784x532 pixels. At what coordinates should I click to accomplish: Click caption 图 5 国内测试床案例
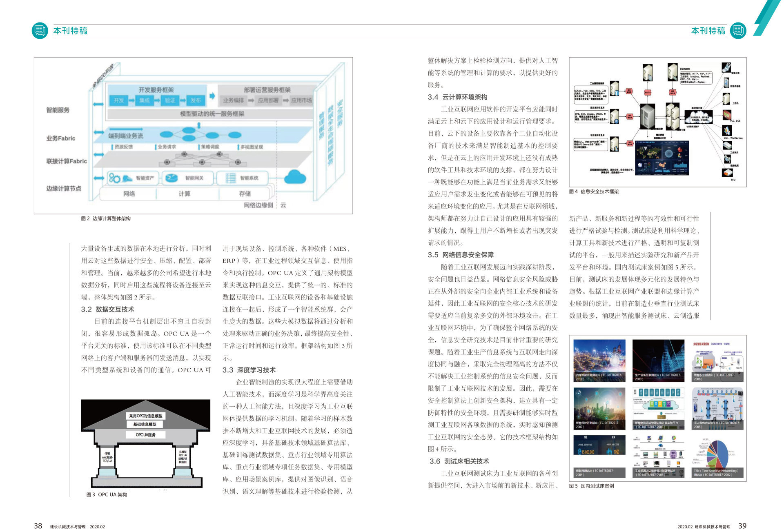pyautogui.click(x=591, y=486)
